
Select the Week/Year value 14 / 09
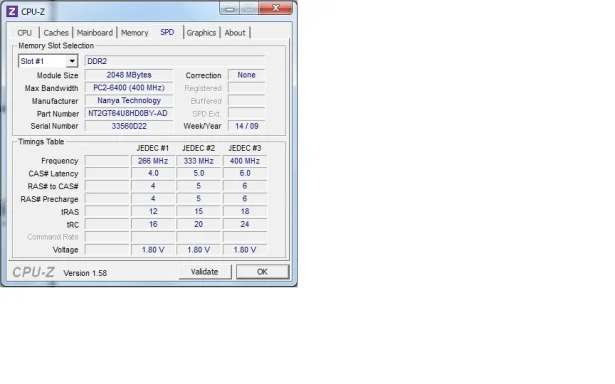click(x=246, y=126)
